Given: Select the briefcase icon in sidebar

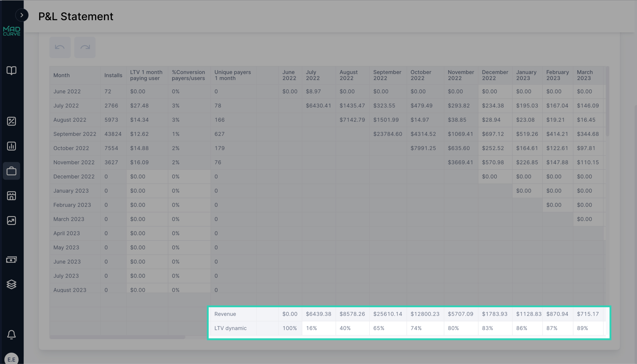Looking at the screenshot, I should [12, 171].
